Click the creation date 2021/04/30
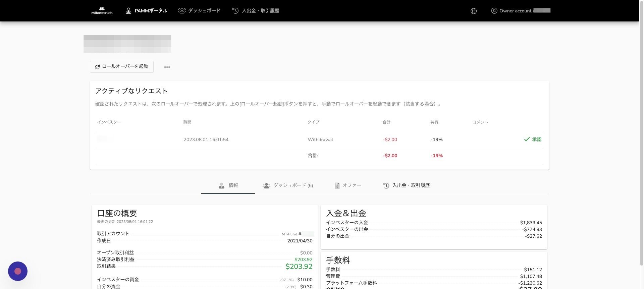This screenshot has height=289, width=644. pos(300,241)
